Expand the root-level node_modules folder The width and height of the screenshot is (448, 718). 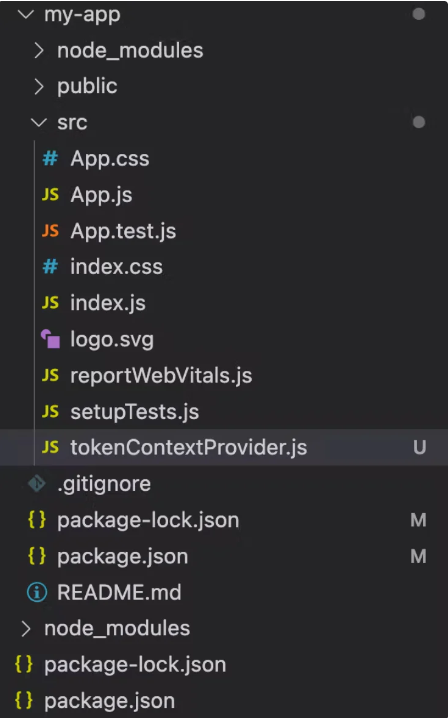click(x=26, y=628)
